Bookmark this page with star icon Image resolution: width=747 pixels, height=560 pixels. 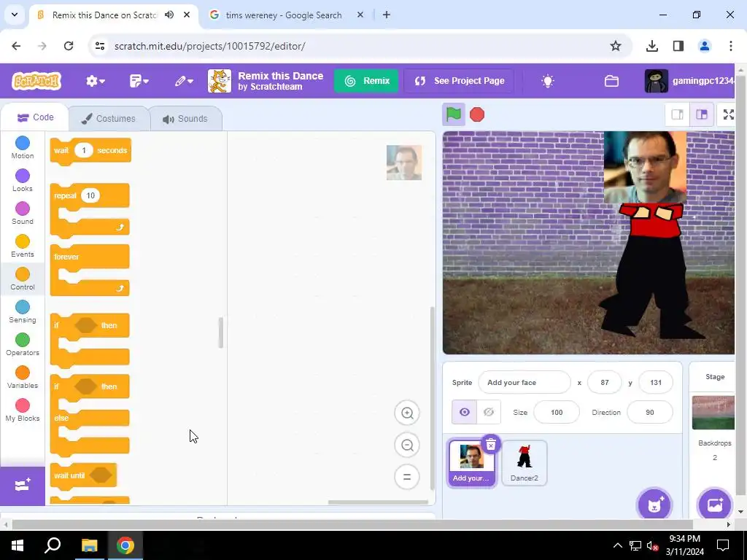tap(616, 46)
